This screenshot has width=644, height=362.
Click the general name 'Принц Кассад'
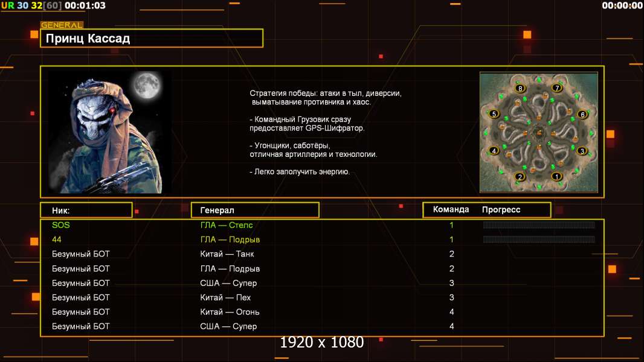tap(88, 39)
